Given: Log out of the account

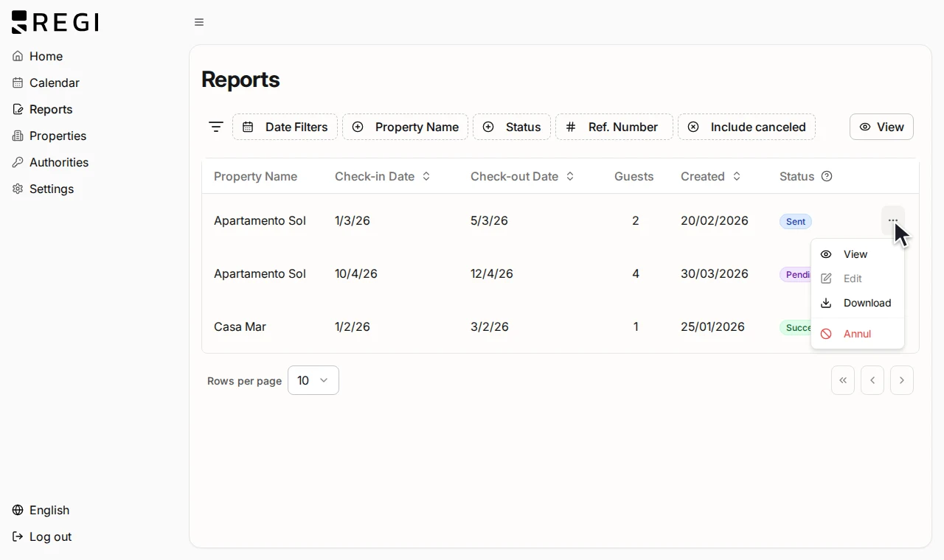Looking at the screenshot, I should (x=42, y=536).
